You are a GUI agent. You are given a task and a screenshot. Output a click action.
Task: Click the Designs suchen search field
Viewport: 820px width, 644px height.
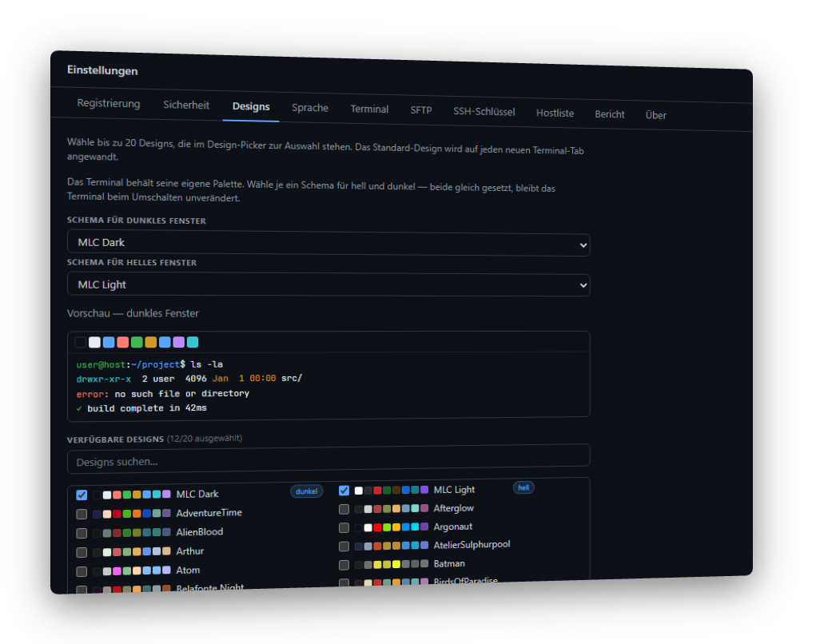click(328, 459)
